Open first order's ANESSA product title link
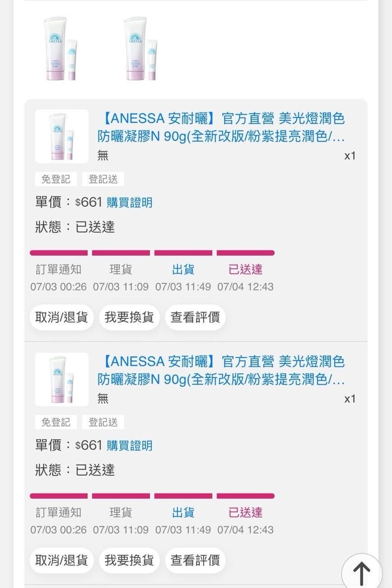The image size is (392, 588). pyautogui.click(x=221, y=128)
